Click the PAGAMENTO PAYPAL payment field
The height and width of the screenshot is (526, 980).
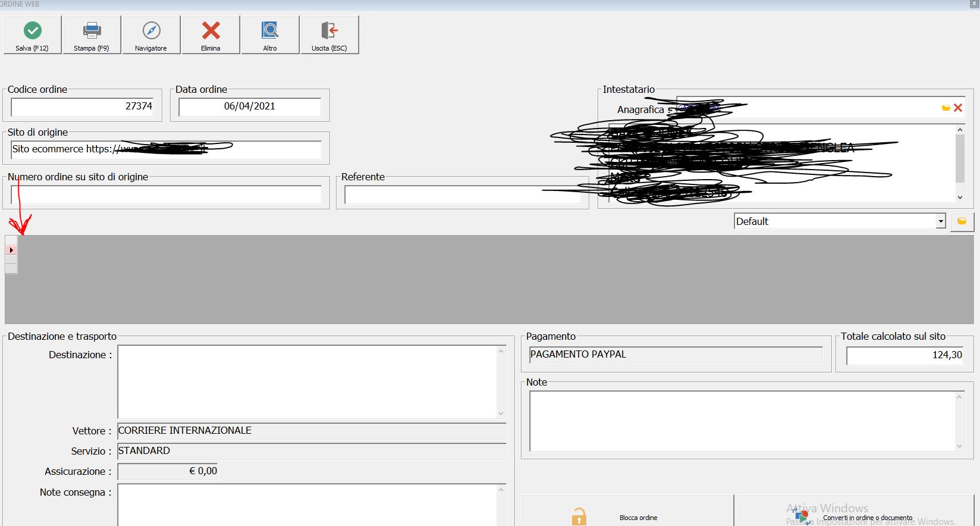click(676, 355)
